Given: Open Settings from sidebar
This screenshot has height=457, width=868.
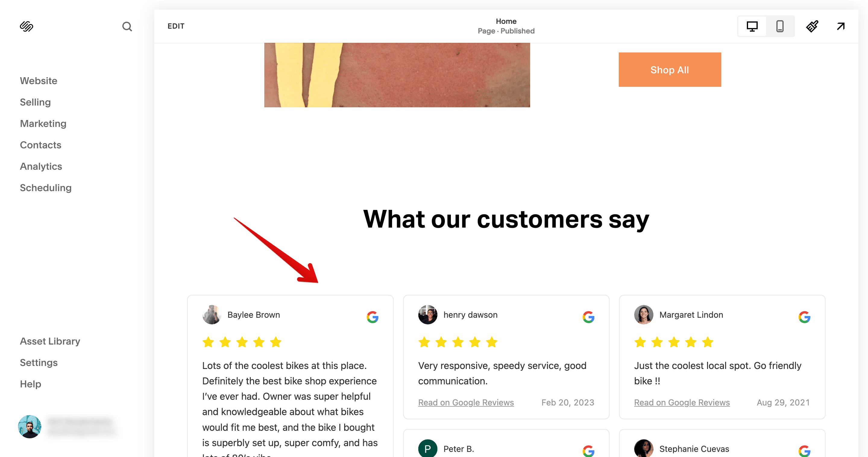Looking at the screenshot, I should tap(39, 363).
